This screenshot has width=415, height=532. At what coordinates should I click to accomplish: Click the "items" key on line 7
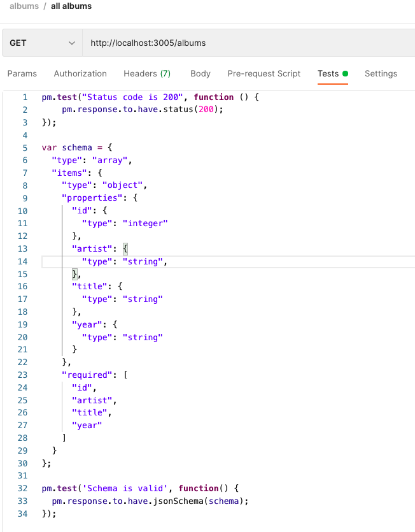[x=69, y=173]
